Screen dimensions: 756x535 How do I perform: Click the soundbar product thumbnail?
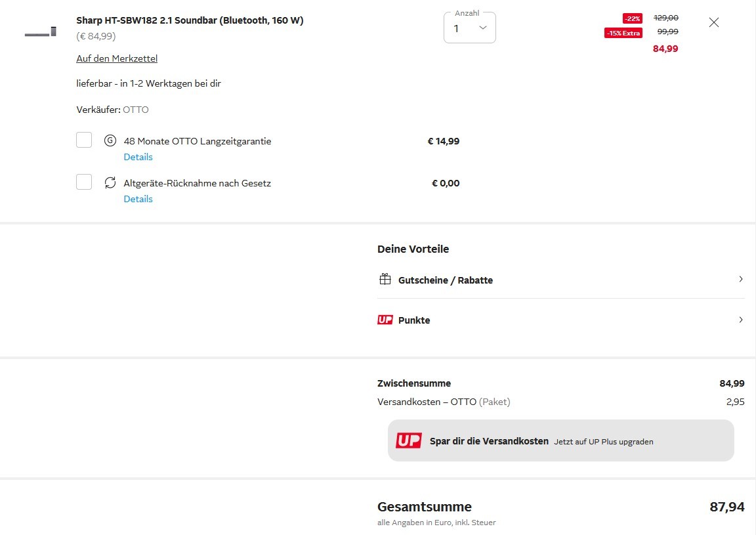click(41, 32)
